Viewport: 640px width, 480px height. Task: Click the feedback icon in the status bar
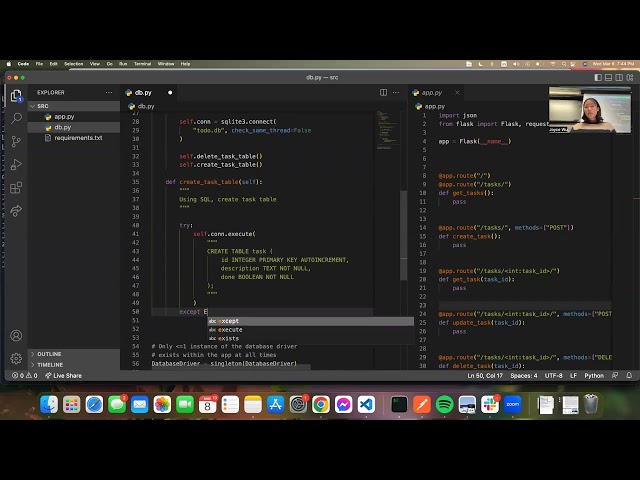615,376
